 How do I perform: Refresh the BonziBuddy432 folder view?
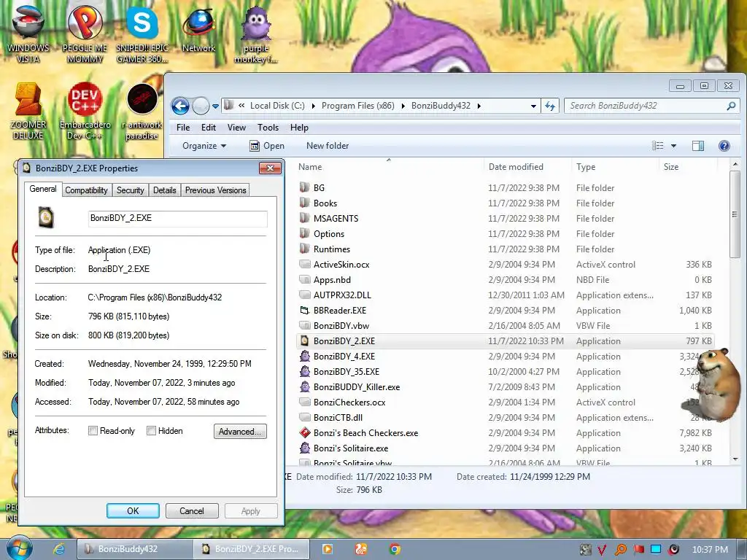pyautogui.click(x=550, y=106)
